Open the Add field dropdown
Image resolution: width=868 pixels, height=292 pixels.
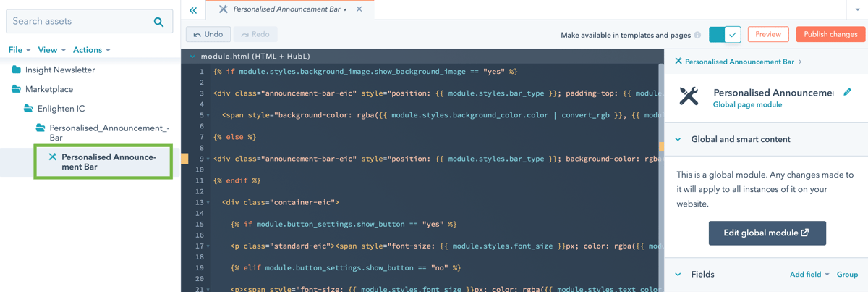[809, 275]
